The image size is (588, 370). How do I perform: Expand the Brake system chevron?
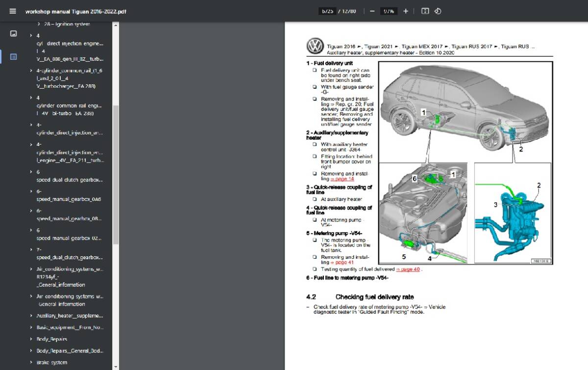pos(31,363)
